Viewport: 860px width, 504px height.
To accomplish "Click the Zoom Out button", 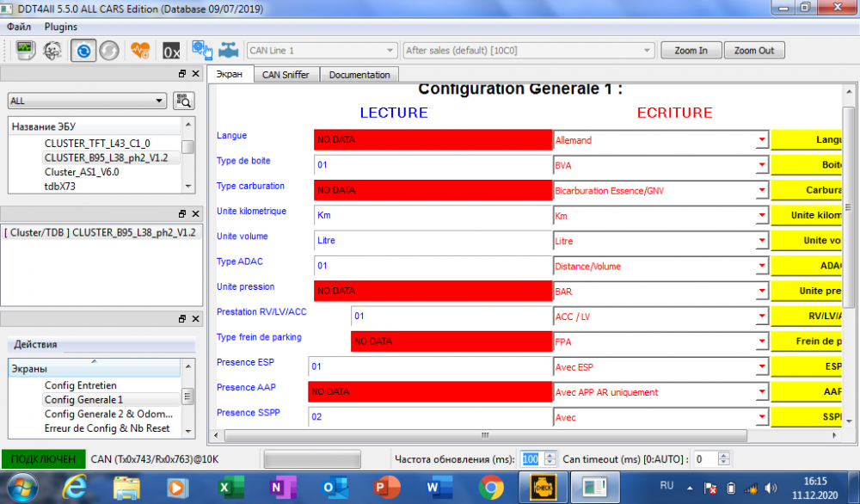I will tap(754, 51).
